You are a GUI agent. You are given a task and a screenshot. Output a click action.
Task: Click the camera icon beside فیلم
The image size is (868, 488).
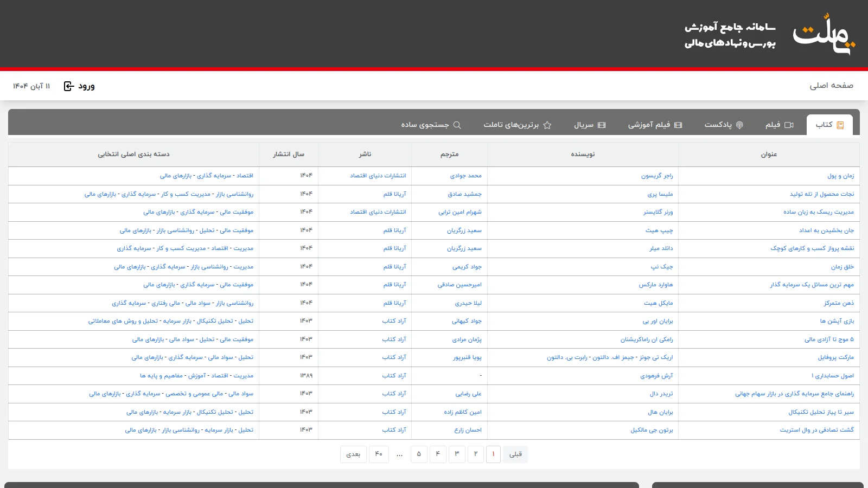click(789, 125)
